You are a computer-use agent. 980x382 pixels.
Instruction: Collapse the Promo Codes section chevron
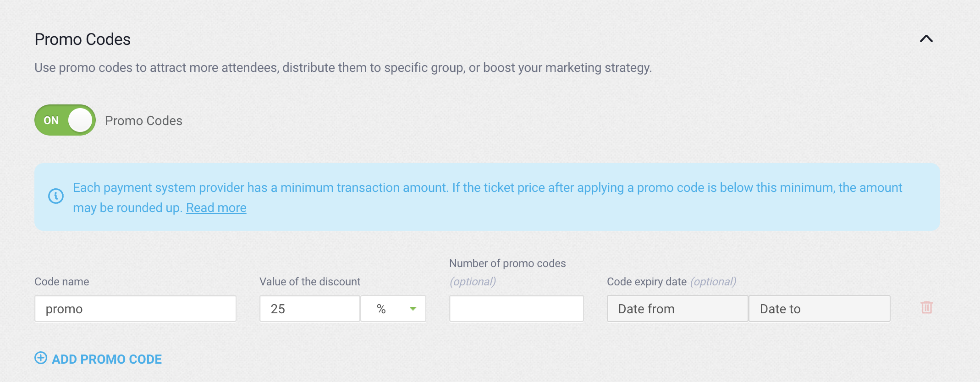coord(926,39)
